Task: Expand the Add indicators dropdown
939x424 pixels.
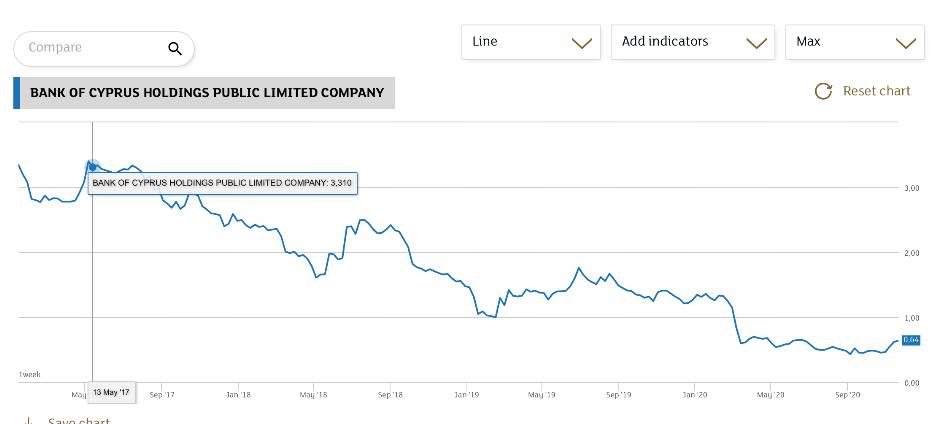Action: click(692, 42)
